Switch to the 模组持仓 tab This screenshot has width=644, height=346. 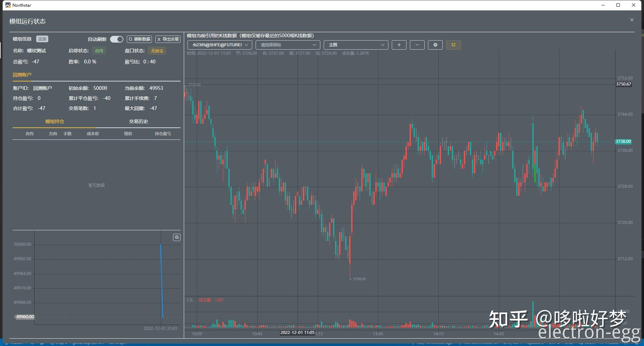click(x=54, y=121)
